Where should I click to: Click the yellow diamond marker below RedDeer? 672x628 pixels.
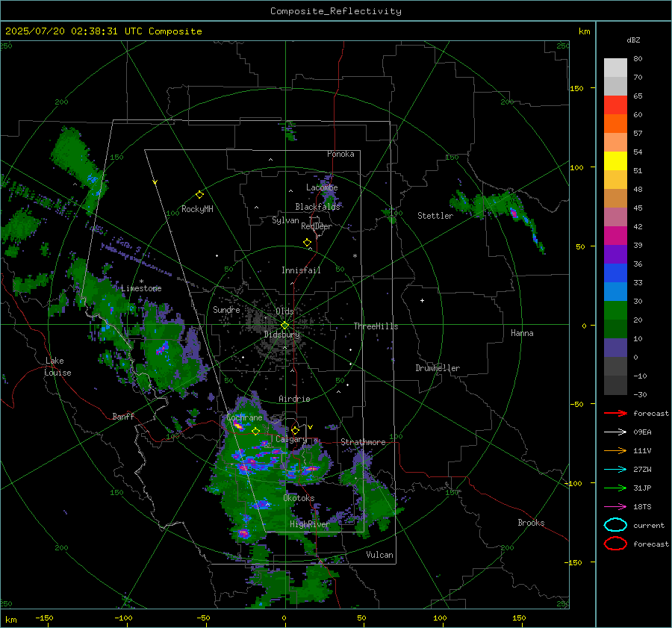[307, 243]
